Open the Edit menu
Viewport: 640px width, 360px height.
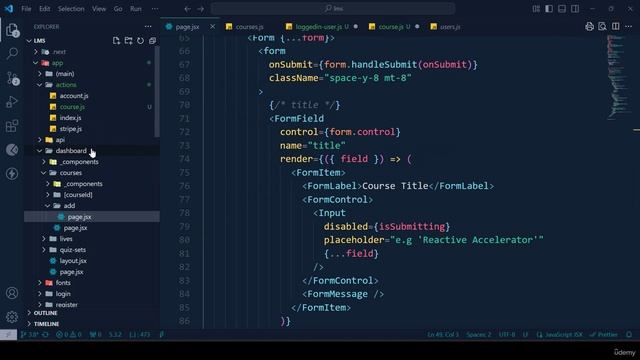(44, 9)
